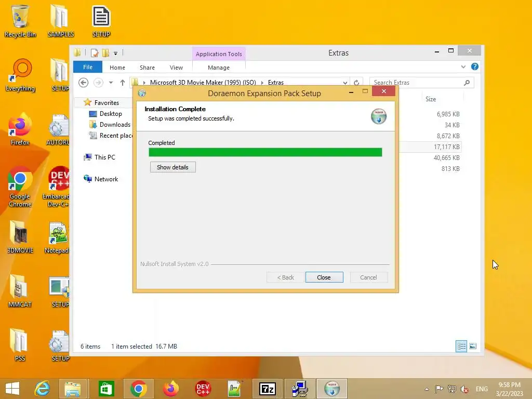
Task: Select Microsoft 3D Movie Maker breadcrumb
Action: tap(203, 83)
